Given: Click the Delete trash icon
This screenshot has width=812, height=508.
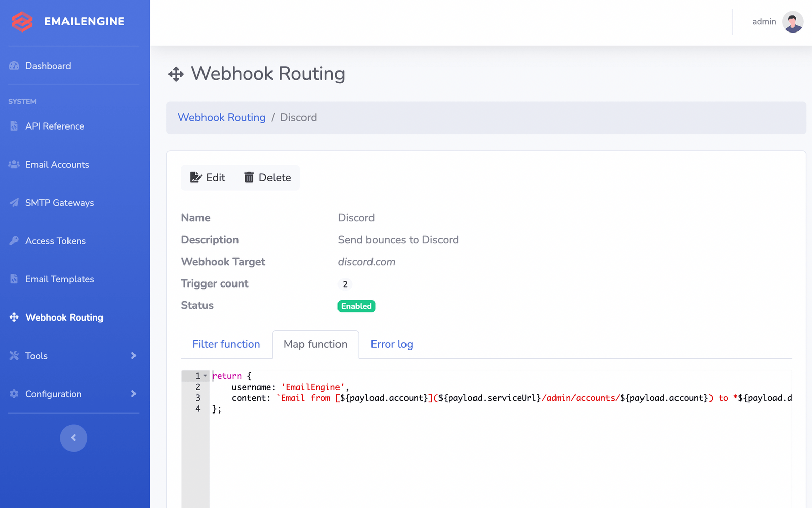Looking at the screenshot, I should [x=249, y=177].
